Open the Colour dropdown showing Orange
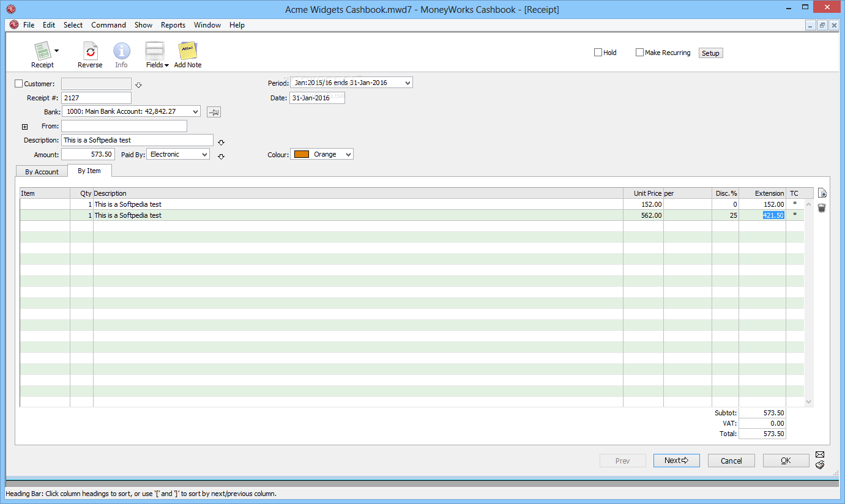Viewport: 845px width, 504px height. [x=322, y=154]
